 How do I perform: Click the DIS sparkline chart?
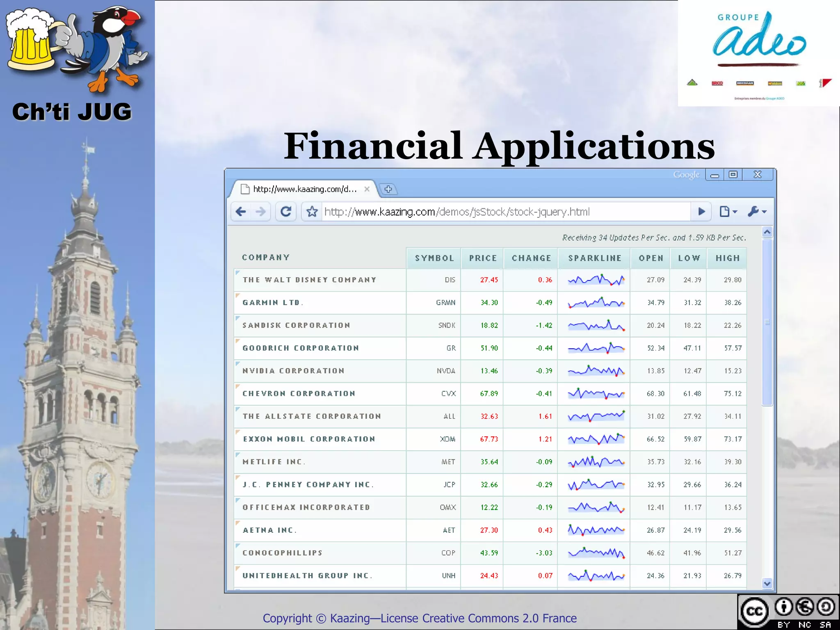(x=596, y=280)
